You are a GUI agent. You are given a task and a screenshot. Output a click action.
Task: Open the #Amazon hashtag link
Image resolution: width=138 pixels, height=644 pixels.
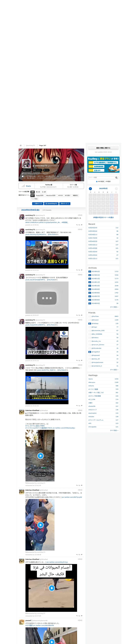(x=92, y=383)
